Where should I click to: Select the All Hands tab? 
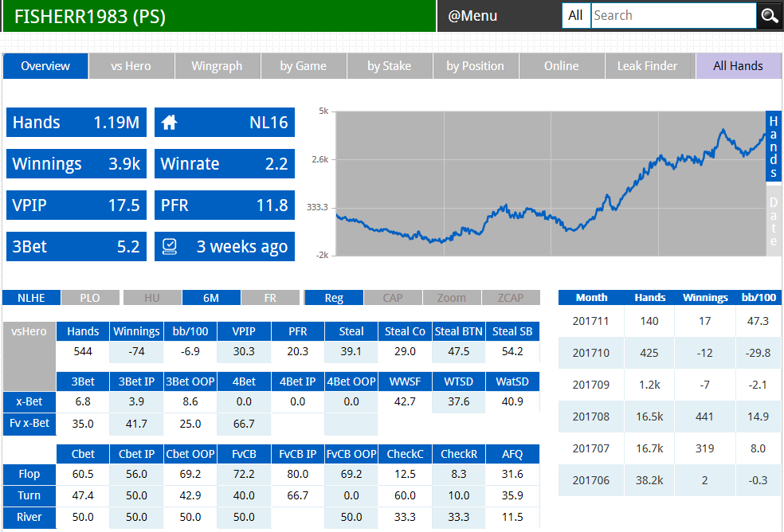click(x=738, y=66)
